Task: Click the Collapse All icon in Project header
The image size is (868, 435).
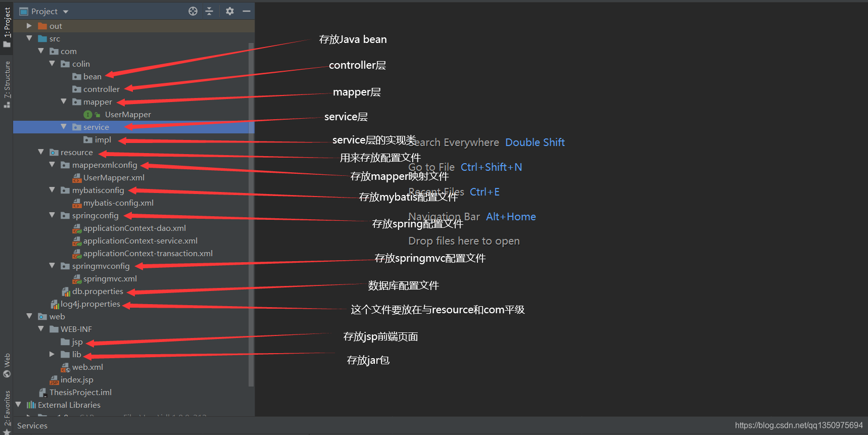Action: [x=209, y=11]
